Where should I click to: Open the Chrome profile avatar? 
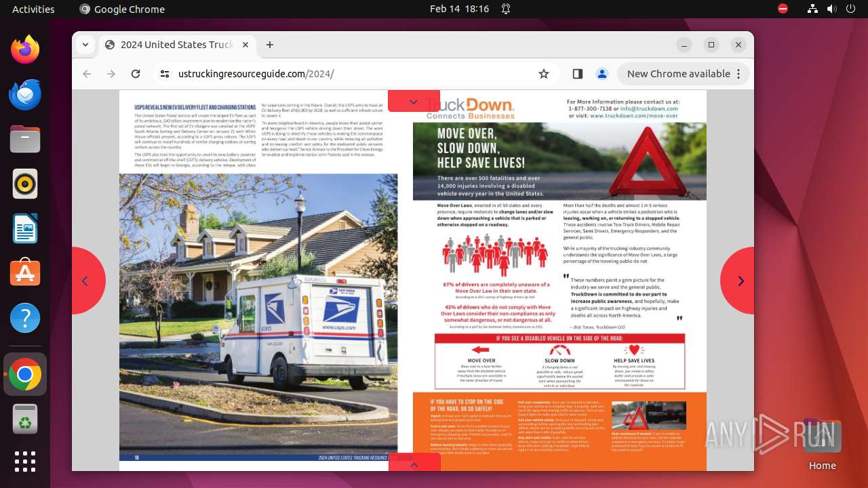coord(601,74)
